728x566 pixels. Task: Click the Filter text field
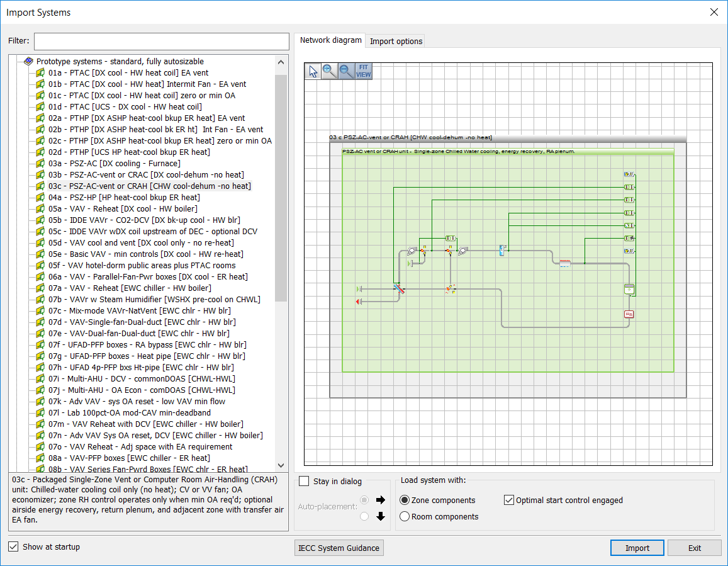point(161,41)
